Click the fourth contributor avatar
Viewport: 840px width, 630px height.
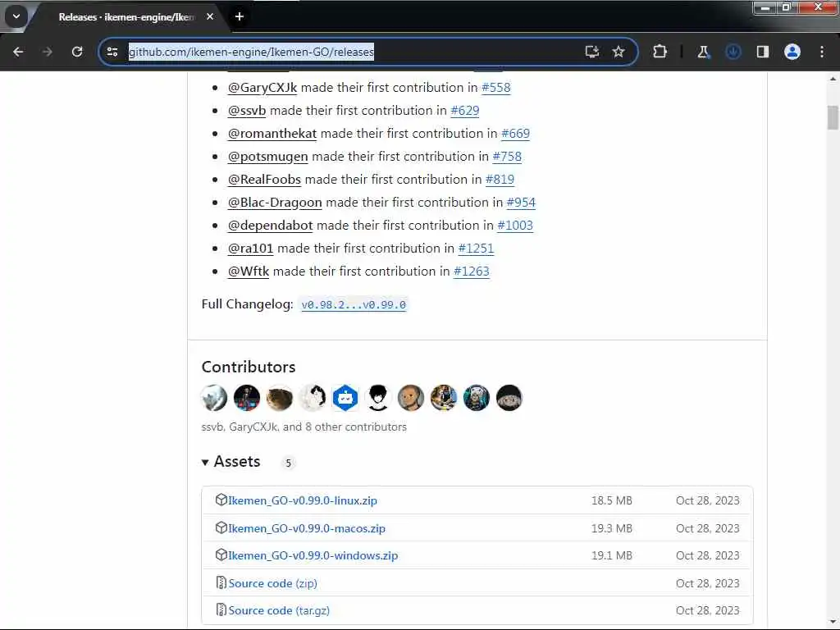313,398
